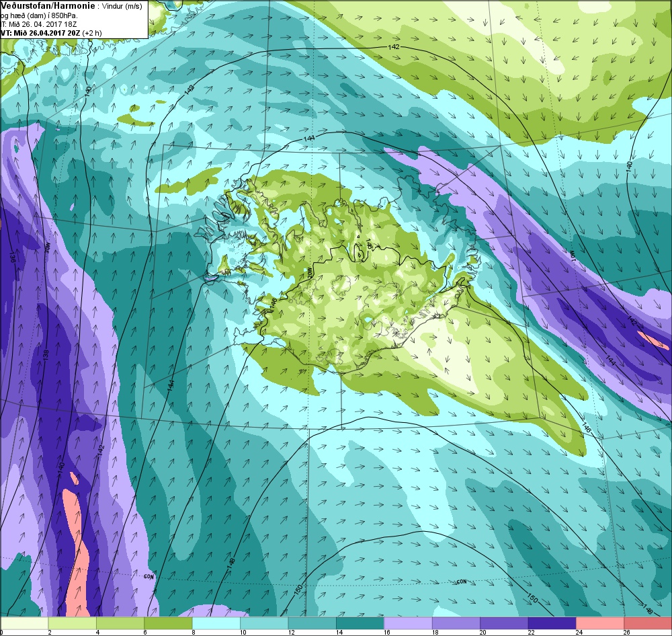Select the dark teal 14–16 m/s legend swatch

[360, 623]
